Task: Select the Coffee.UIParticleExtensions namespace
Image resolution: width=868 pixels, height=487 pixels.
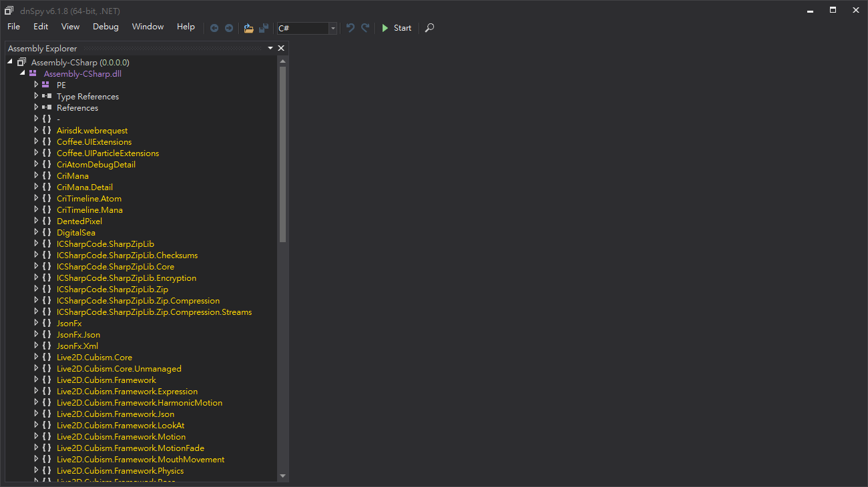Action: [x=107, y=153]
